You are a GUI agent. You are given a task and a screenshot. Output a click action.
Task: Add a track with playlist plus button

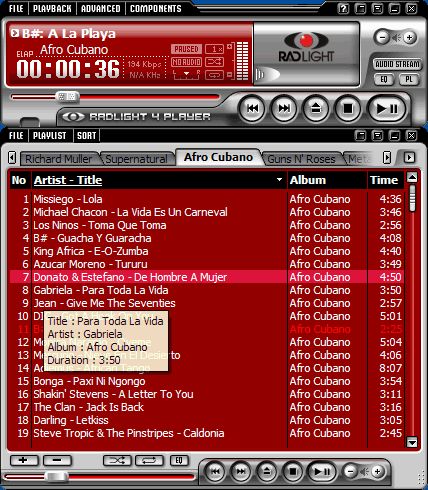[x=23, y=461]
